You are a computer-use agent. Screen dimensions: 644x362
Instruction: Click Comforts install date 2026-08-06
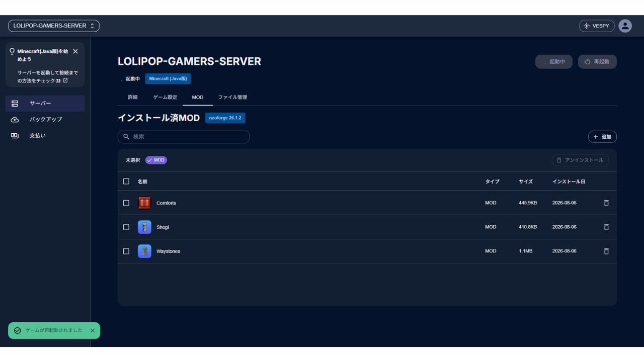564,203
